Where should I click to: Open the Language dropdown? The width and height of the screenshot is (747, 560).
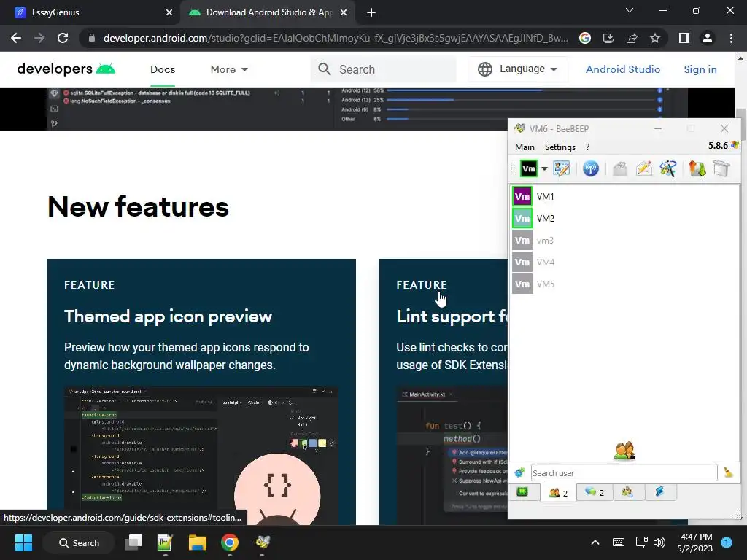point(518,69)
